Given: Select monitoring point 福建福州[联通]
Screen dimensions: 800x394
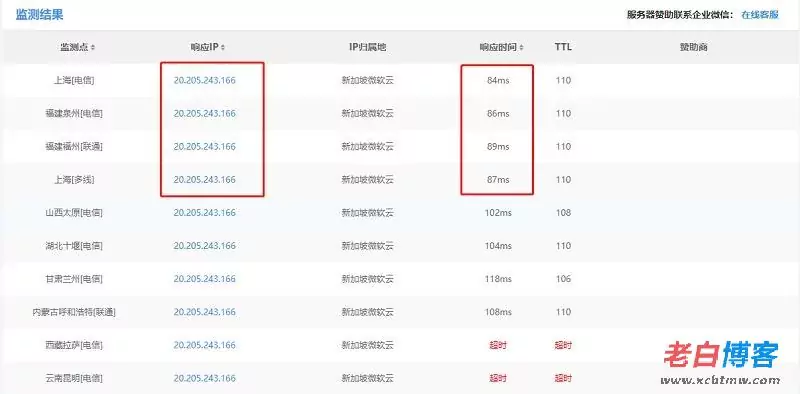Looking at the screenshot, I should click(74, 146).
